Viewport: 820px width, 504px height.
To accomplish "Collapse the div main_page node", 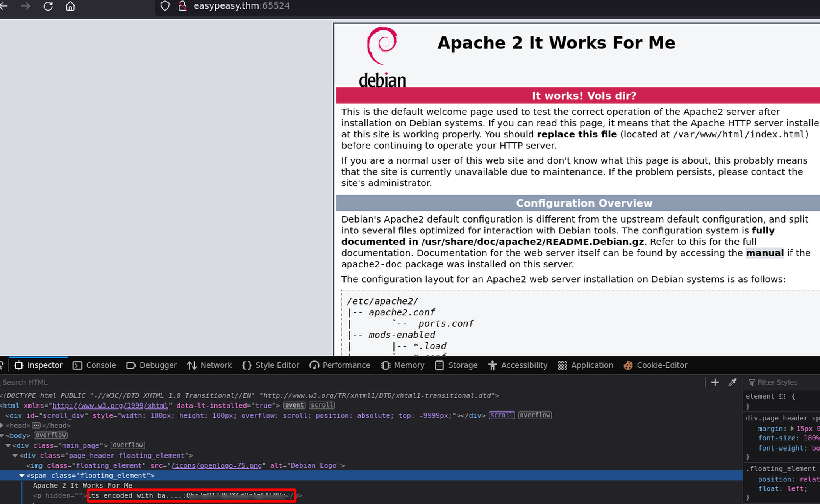I will 8,445.
